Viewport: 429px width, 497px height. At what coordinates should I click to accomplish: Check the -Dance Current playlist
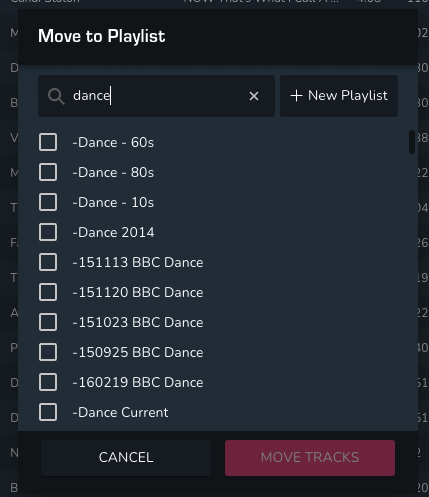coord(48,412)
